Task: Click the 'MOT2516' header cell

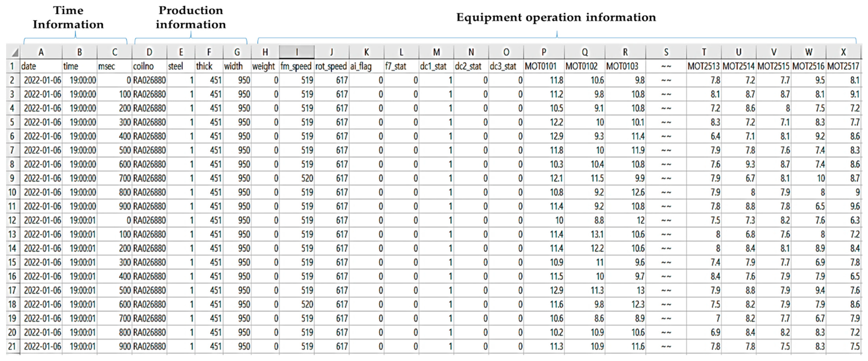Action: click(x=808, y=66)
